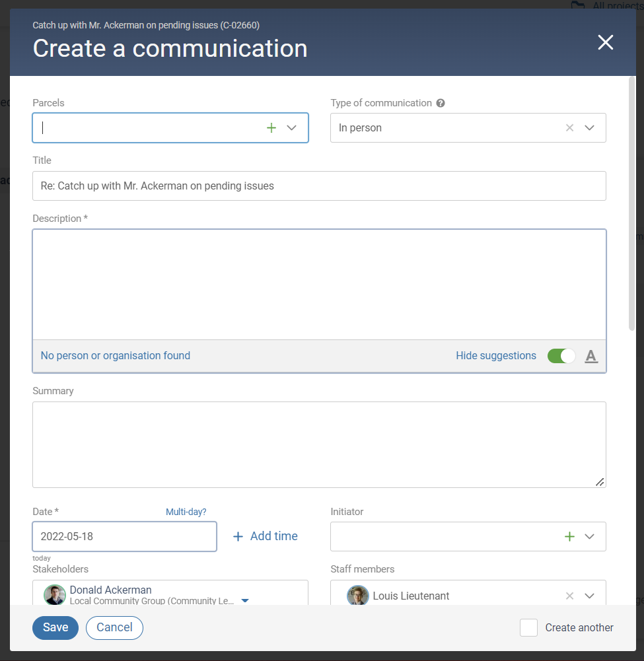Clear the In person communication type
Image resolution: width=644 pixels, height=661 pixels.
tap(569, 128)
